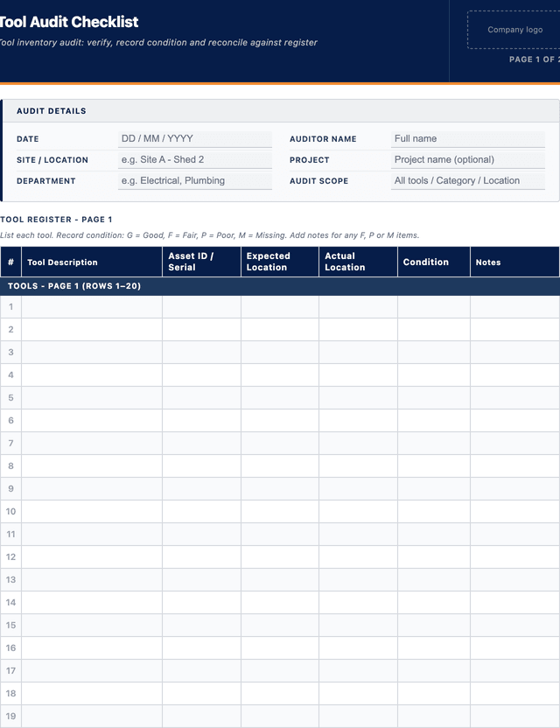Click the Tool Description cell in row 7
This screenshot has width=560, height=728.
click(x=92, y=444)
